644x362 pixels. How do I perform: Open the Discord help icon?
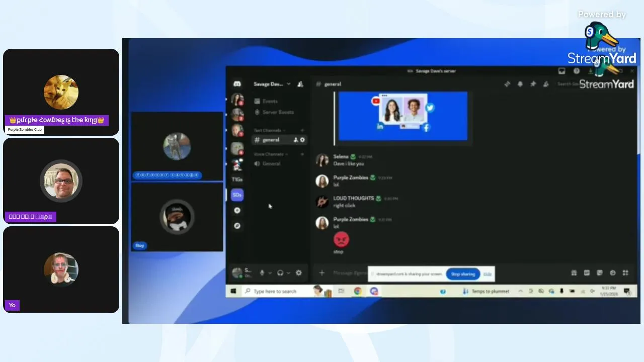(x=577, y=71)
